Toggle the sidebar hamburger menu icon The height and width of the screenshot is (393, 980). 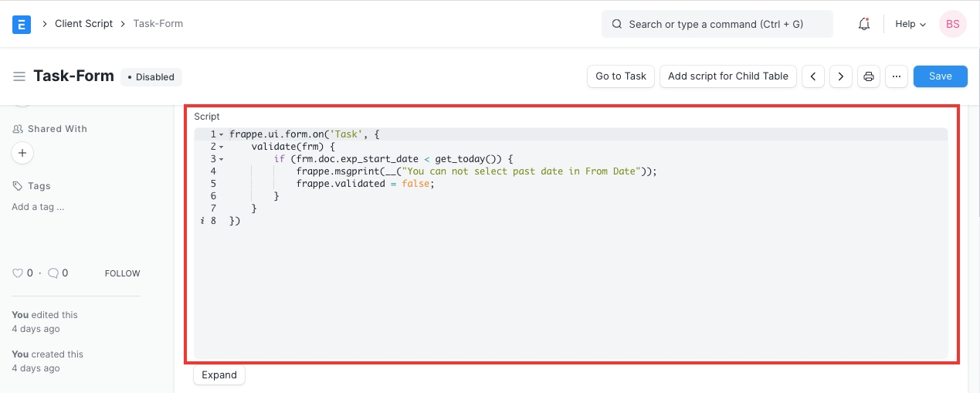[x=19, y=76]
